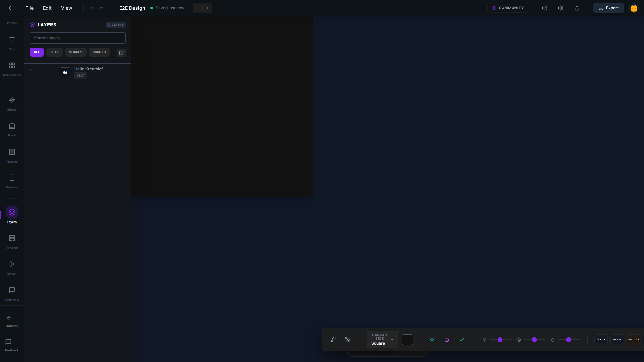
Task: Collapse the sidebar
Action: click(x=12, y=321)
